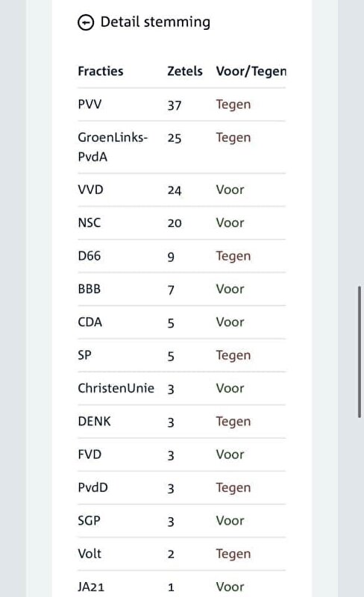This screenshot has height=597, width=364.
Task: Click the DENK fraction name
Action: point(95,422)
